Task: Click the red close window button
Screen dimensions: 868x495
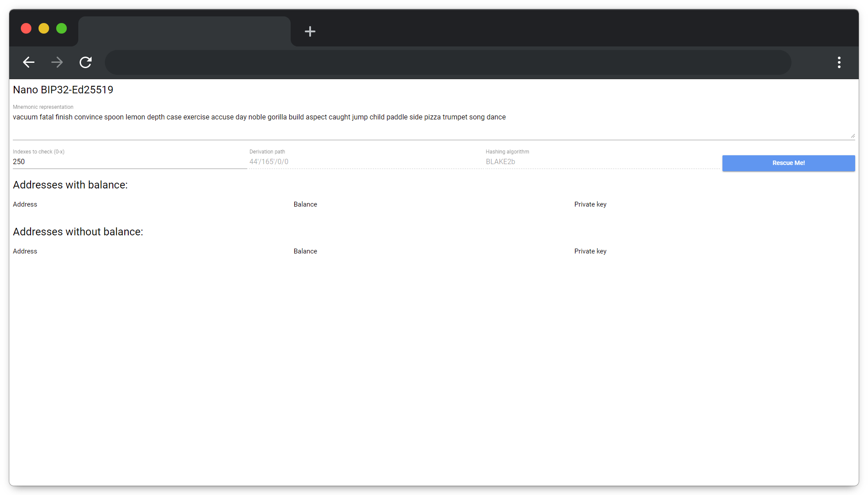Action: 26,28
